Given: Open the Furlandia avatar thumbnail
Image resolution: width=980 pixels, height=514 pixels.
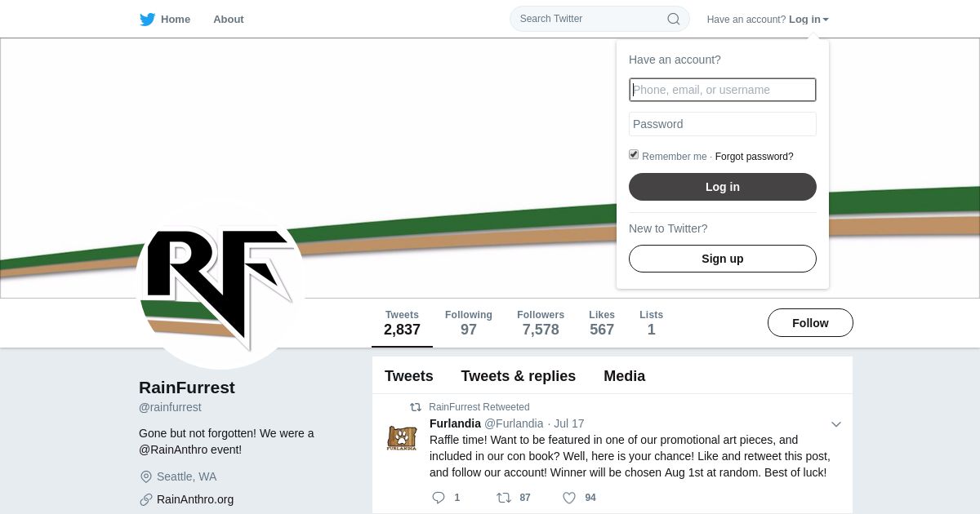Looking at the screenshot, I should coord(402,437).
